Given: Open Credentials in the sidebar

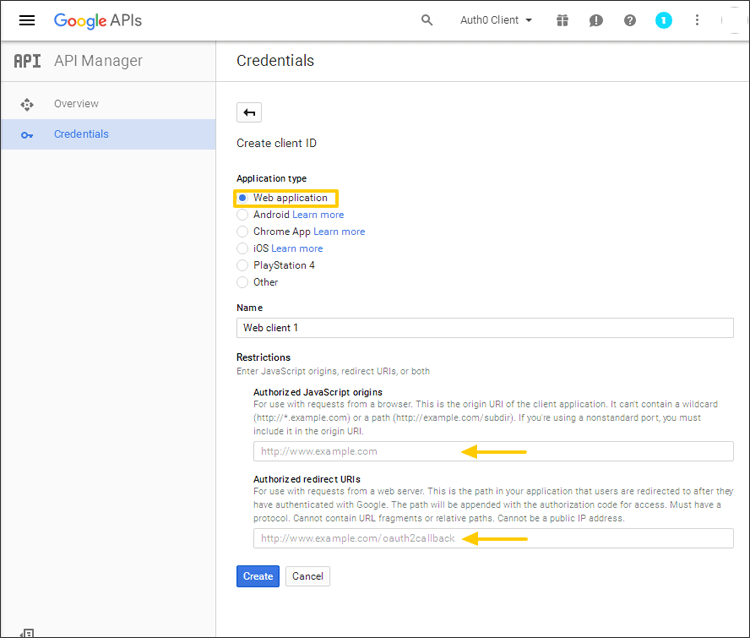Looking at the screenshot, I should (81, 134).
